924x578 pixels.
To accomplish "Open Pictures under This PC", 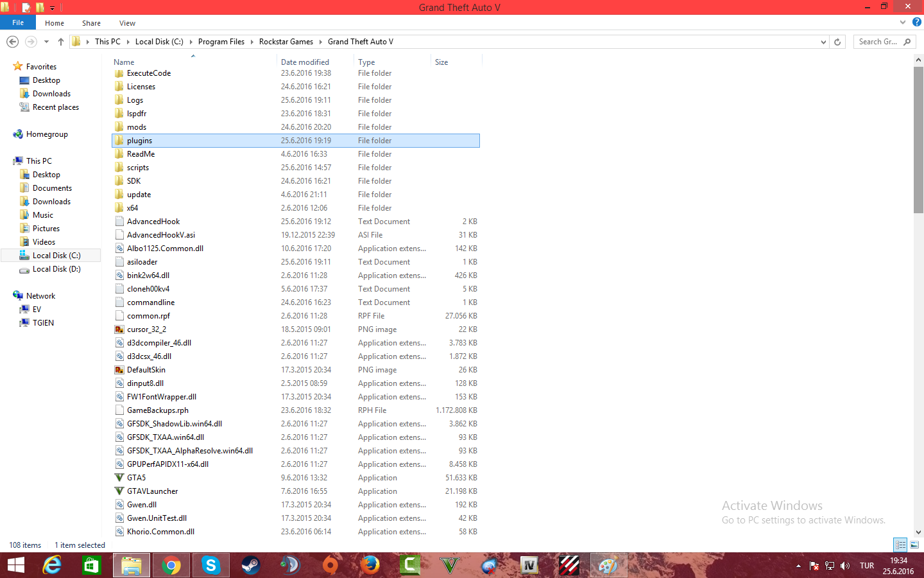I will (46, 229).
